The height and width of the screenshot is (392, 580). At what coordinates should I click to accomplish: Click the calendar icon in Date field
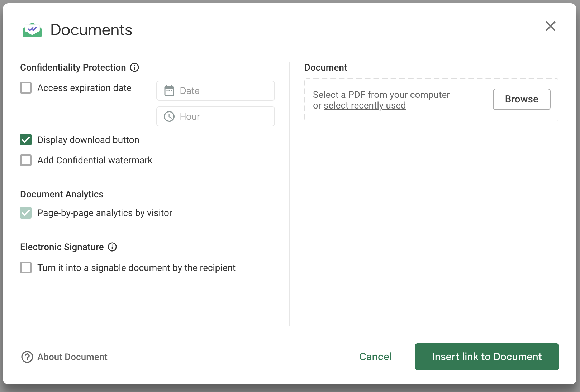coord(169,91)
